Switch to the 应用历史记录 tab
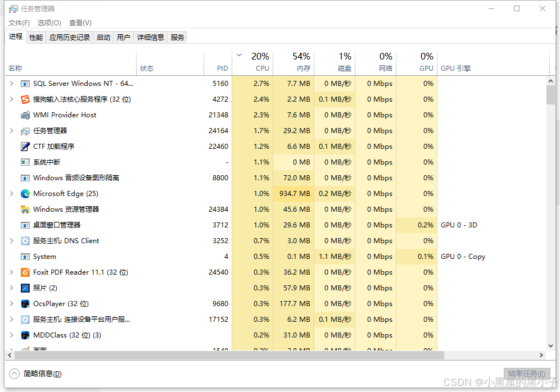The image size is (560, 392). (70, 38)
